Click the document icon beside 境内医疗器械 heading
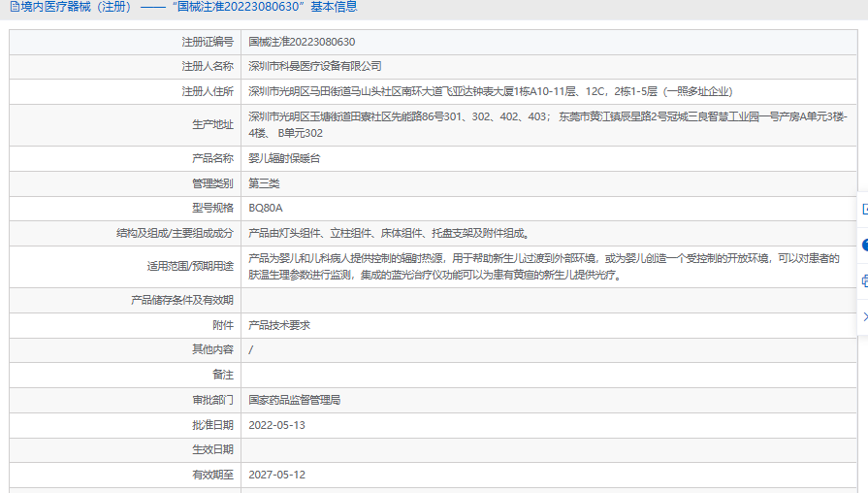868x493 pixels. click(15, 7)
